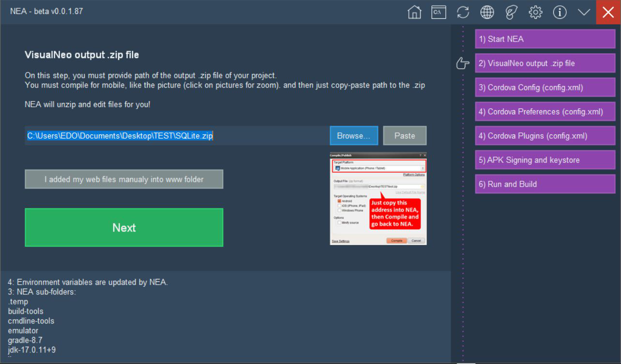Show the info circle icon
Screen dimensions: 621x364
[x=560, y=12]
